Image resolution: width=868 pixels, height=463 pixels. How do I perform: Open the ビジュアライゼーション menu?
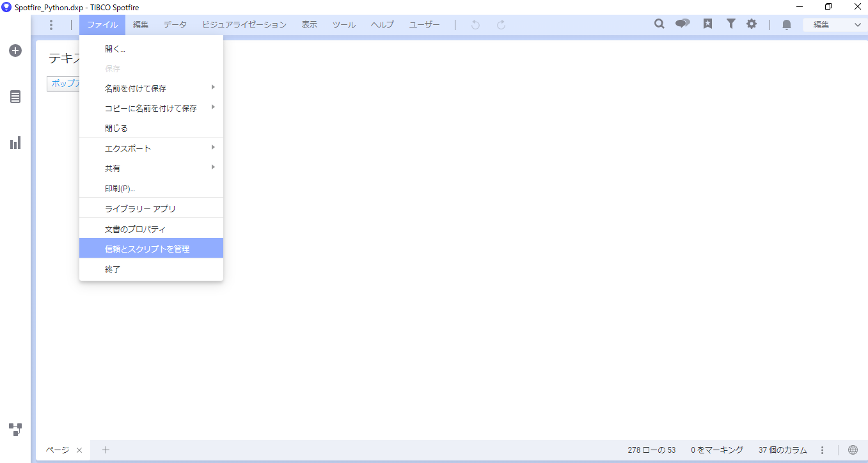(244, 25)
